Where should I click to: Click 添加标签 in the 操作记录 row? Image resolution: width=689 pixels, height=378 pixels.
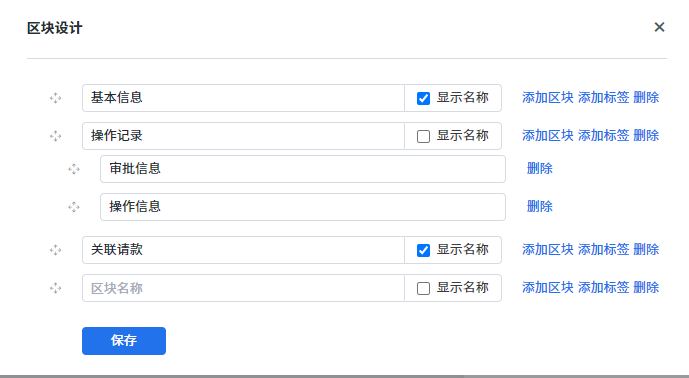point(603,135)
